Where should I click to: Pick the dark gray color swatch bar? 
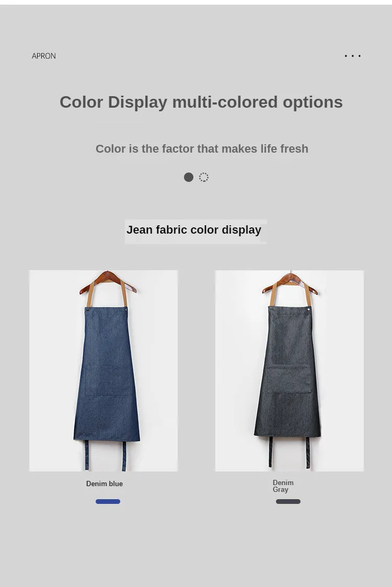[x=289, y=502]
